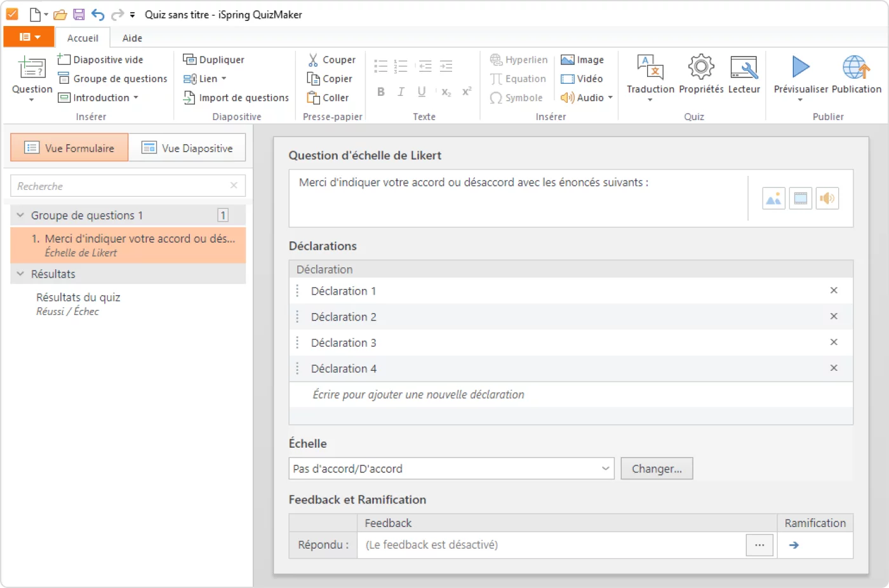The height and width of the screenshot is (588, 889).
Task: Open Import de questions
Action: pyautogui.click(x=236, y=98)
